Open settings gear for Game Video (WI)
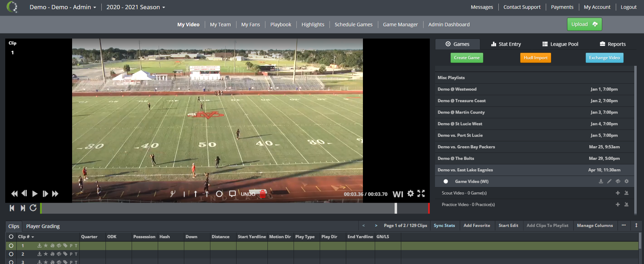This screenshot has height=264, width=644. 627,181
